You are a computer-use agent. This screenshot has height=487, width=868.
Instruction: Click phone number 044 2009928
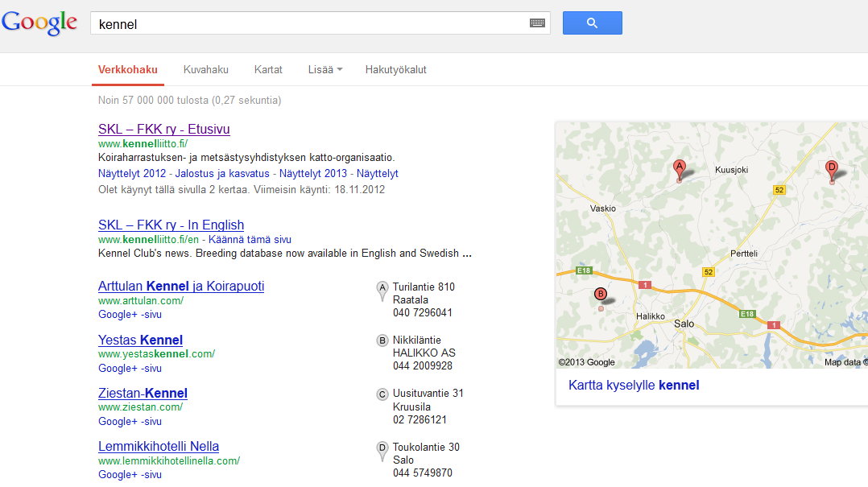[x=423, y=365]
